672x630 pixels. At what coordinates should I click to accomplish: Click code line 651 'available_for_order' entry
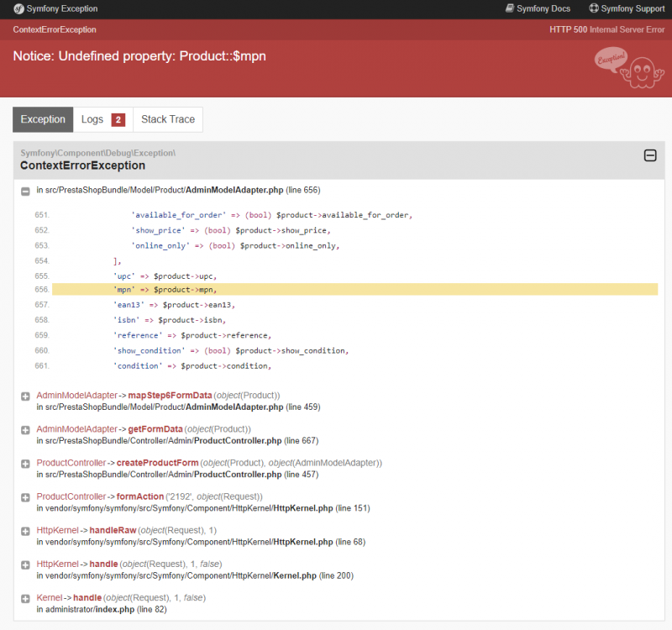(271, 215)
